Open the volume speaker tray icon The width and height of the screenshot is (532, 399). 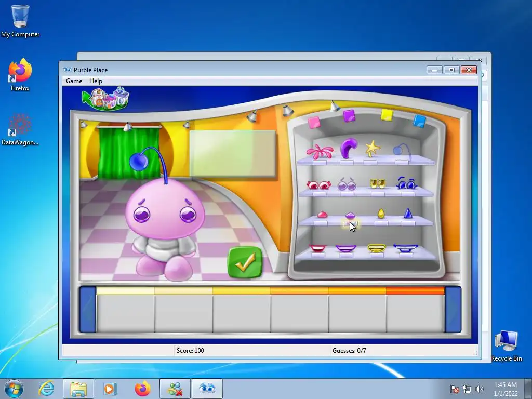480,389
